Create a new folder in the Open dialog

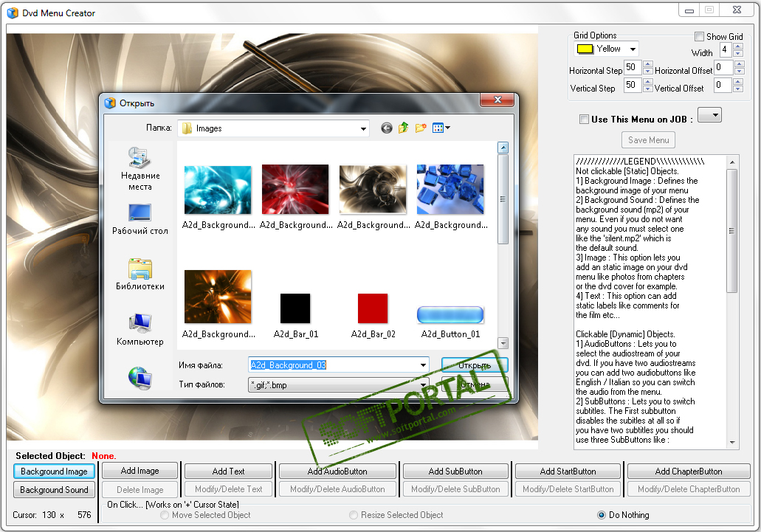click(420, 128)
